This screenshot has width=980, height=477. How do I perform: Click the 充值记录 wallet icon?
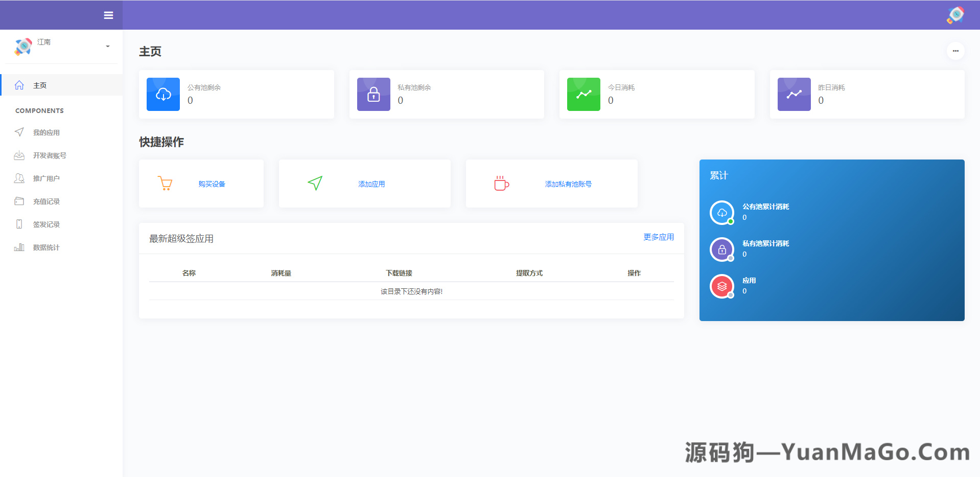[19, 201]
